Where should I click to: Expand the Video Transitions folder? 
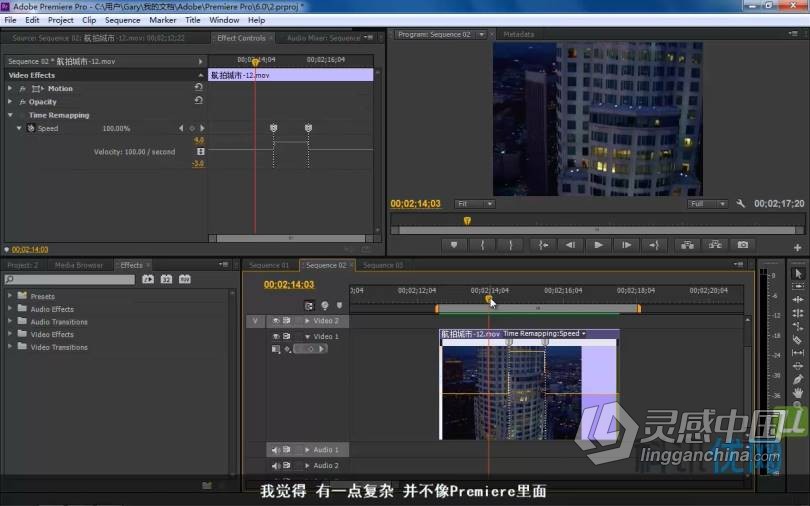[x=10, y=347]
